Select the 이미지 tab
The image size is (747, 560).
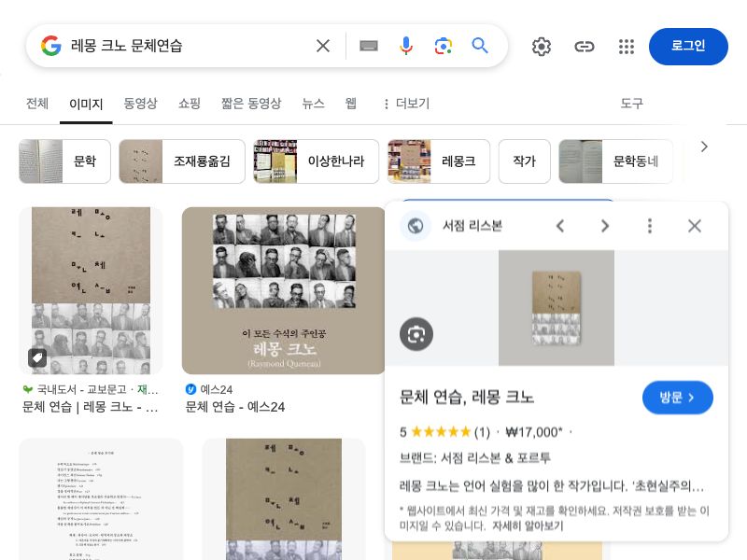point(86,104)
